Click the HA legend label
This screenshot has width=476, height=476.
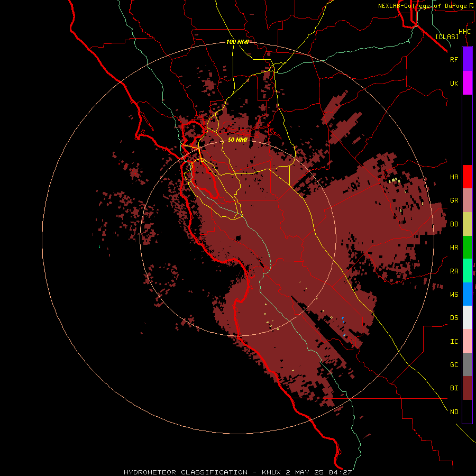[454, 177]
